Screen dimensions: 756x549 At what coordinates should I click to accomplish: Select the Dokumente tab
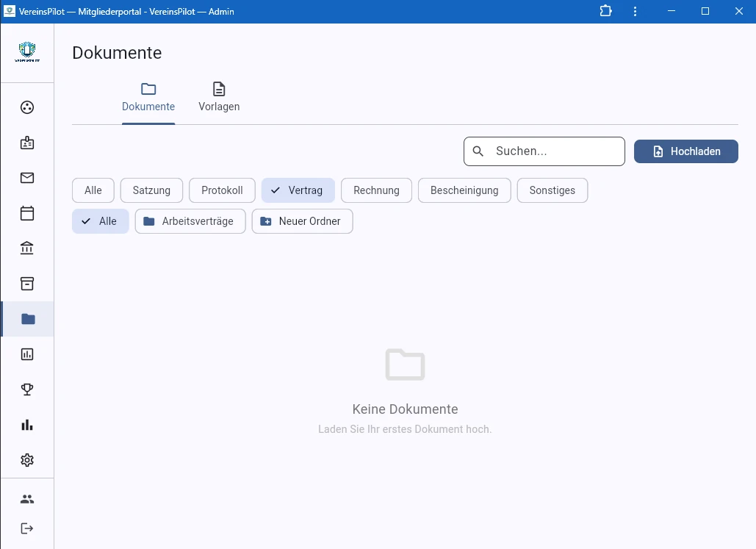(x=148, y=97)
